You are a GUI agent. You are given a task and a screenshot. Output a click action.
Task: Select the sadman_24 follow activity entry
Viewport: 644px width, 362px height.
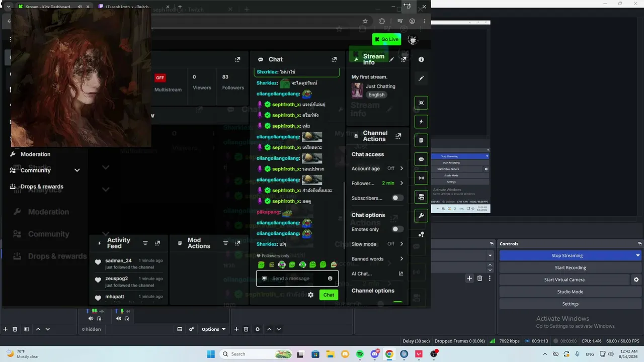coord(129,264)
